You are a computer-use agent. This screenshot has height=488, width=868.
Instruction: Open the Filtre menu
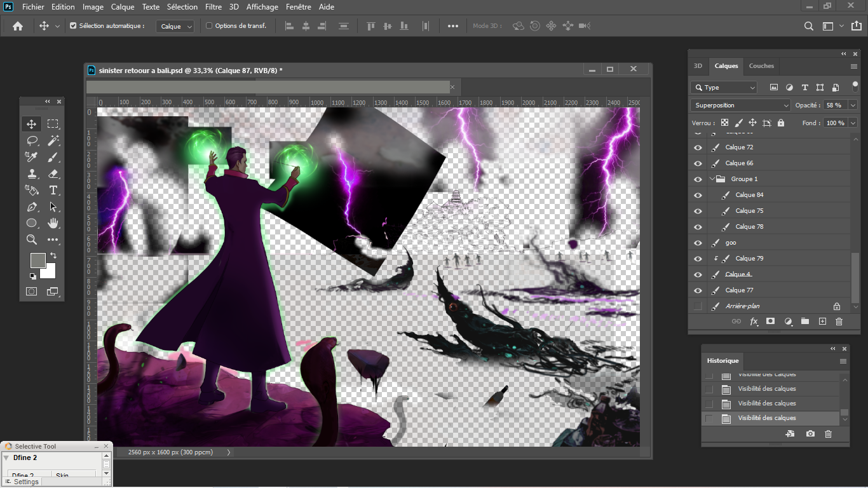(214, 7)
